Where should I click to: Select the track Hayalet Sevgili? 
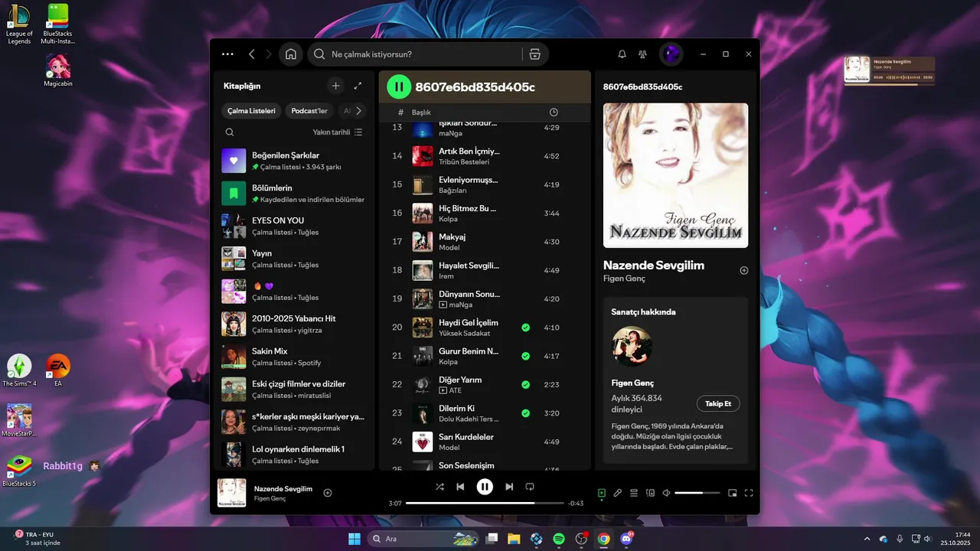(x=485, y=270)
